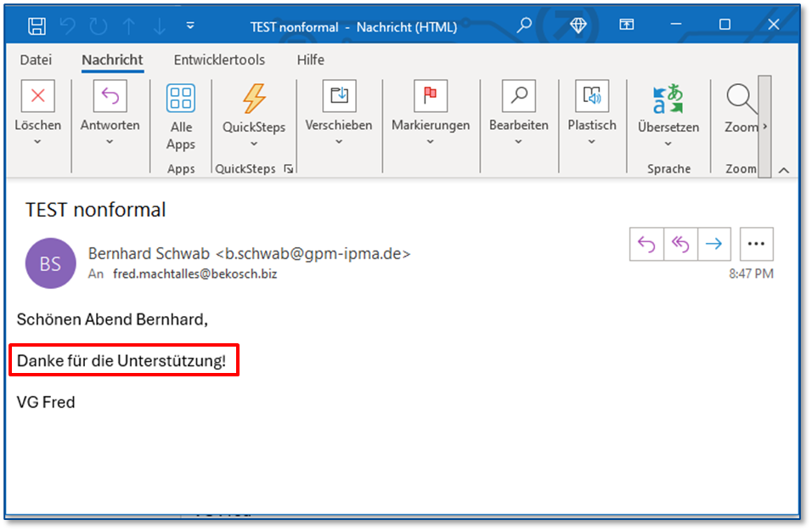Expand the Markierungen dropdown arrow
The image size is (812, 531).
tap(431, 142)
